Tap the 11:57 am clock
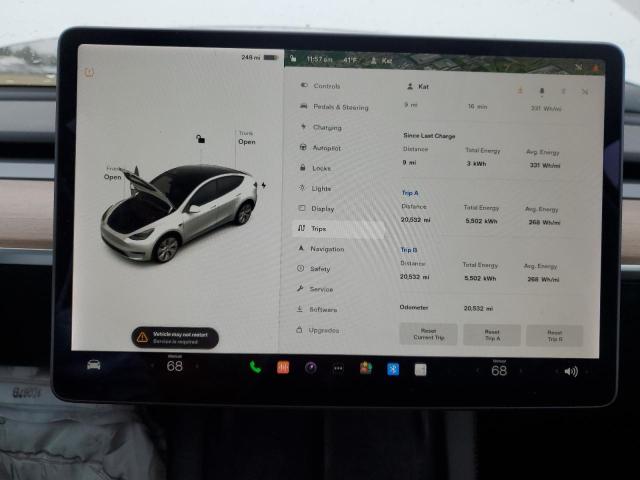Image resolution: width=640 pixels, height=480 pixels. [x=319, y=60]
